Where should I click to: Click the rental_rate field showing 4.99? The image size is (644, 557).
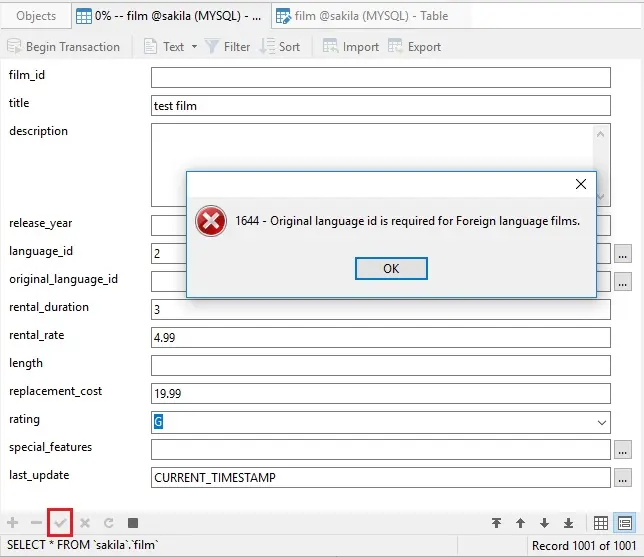coord(381,337)
